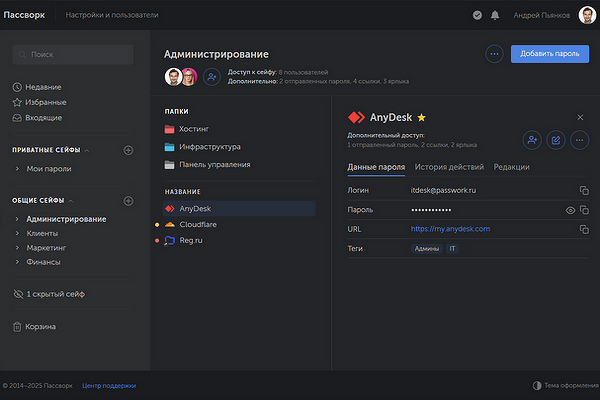Viewport: 600px width, 400px height.
Task: Expand the Мои пароли vault chevron
Action: tap(17, 169)
